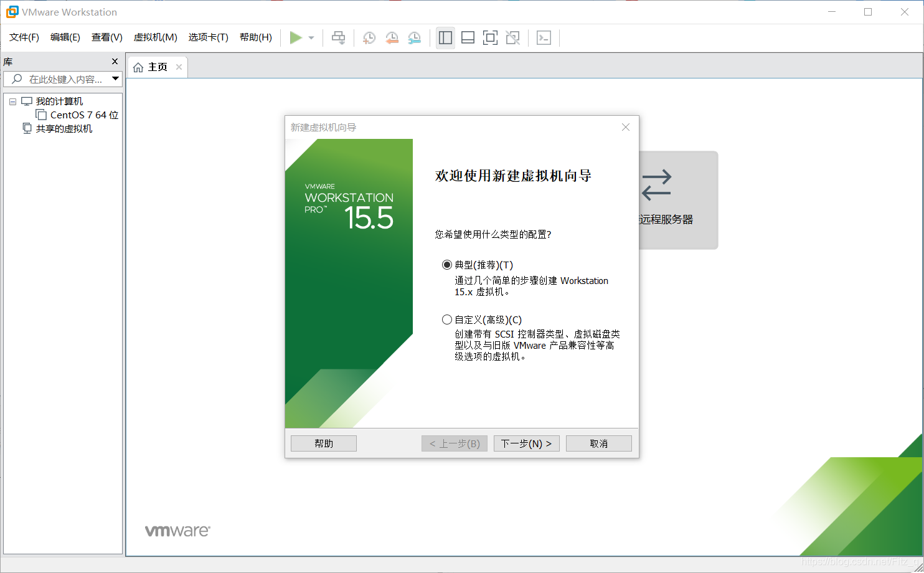This screenshot has width=924, height=573.
Task: Click the revert to snapshot icon
Action: pyautogui.click(x=392, y=38)
